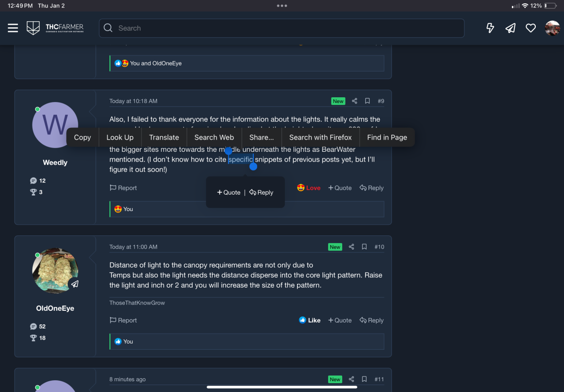Bookmark post #9
Viewport: 564px width, 392px height.
[368, 101]
